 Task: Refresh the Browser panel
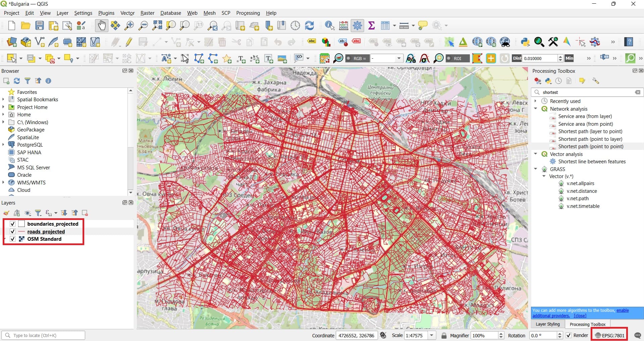pyautogui.click(x=17, y=81)
